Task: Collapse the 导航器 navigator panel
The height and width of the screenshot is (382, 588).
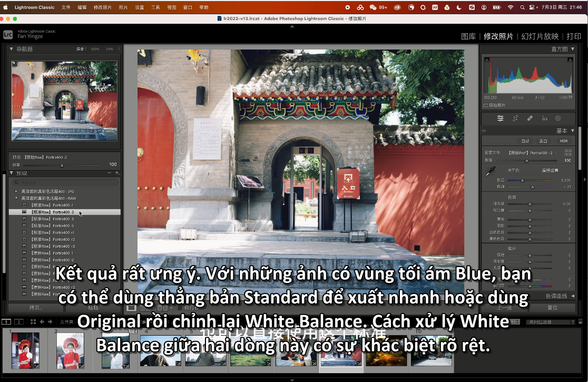Action: (x=12, y=49)
